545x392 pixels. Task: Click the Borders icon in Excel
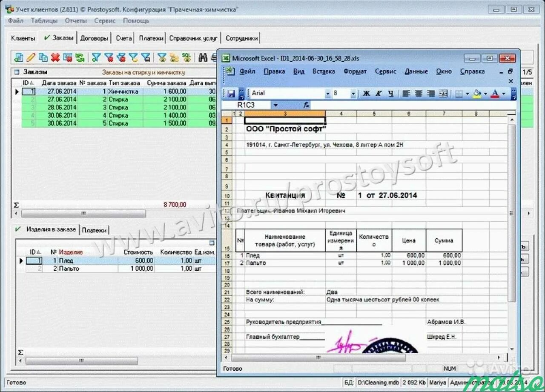coord(459,93)
